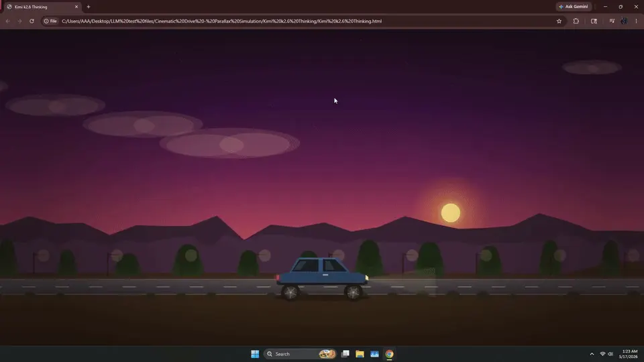Restore down the Chrome window
The image size is (644, 362).
click(621, 7)
